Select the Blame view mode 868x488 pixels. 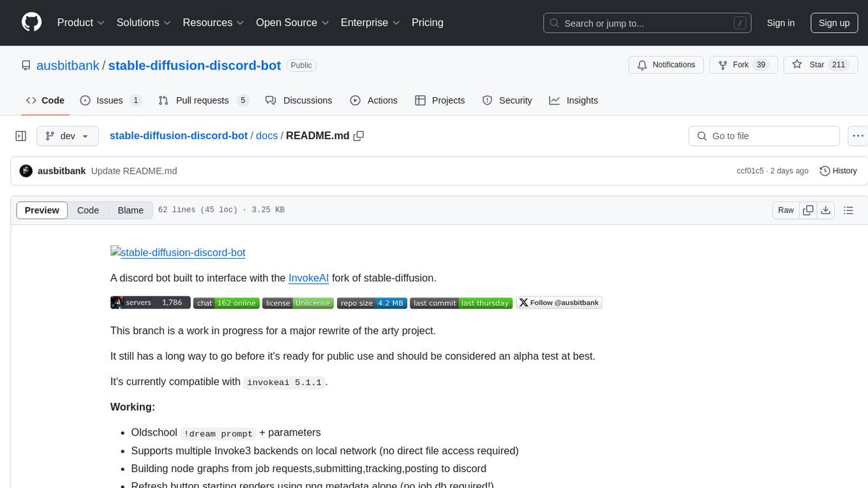point(130,210)
